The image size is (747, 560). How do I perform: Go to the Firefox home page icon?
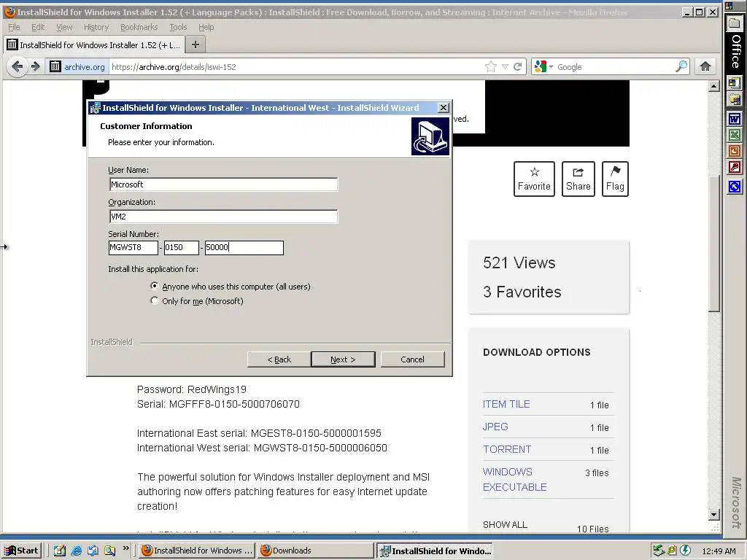705,66
